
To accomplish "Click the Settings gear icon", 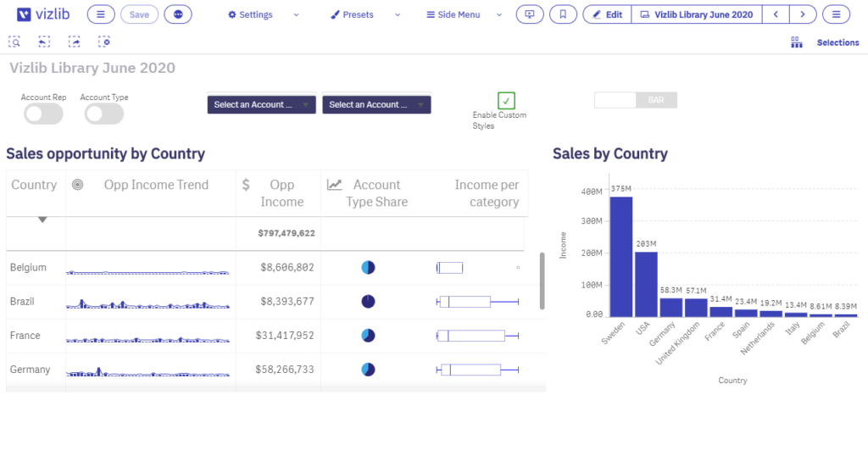I will click(232, 15).
